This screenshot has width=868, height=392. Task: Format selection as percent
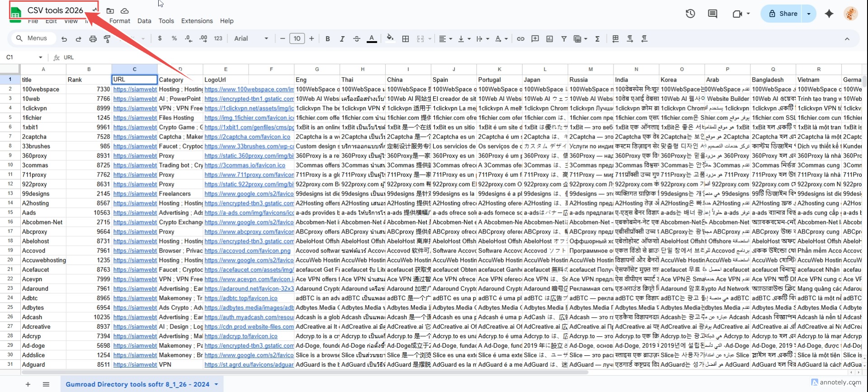[x=174, y=38]
